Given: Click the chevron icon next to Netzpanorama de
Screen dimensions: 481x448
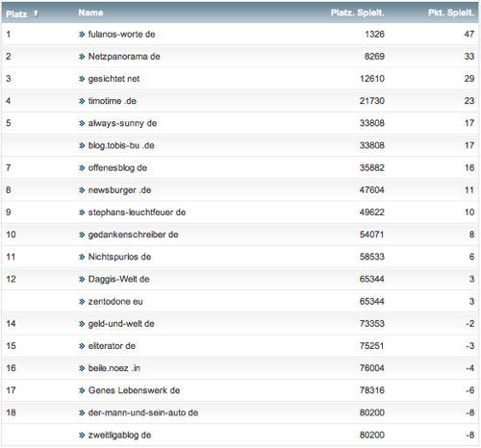Looking at the screenshot, I should pyautogui.click(x=82, y=57).
